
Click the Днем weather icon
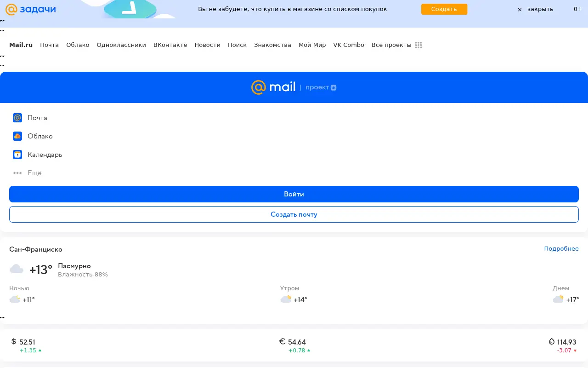pyautogui.click(x=558, y=299)
